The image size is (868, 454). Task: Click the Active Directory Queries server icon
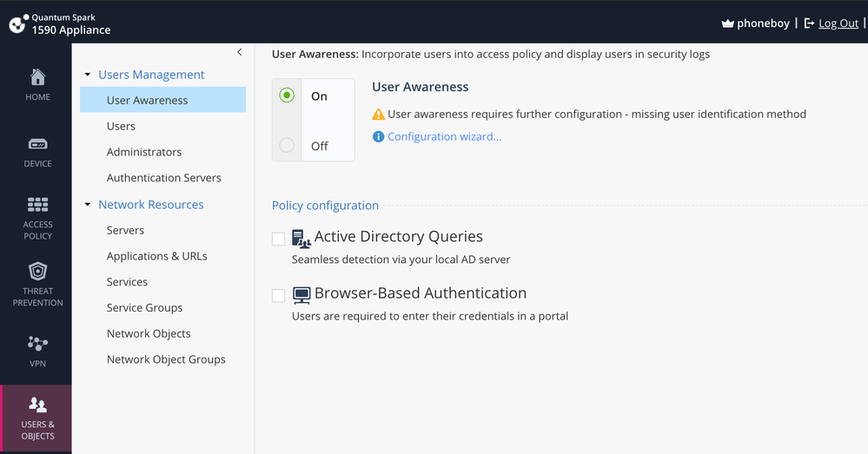point(301,239)
